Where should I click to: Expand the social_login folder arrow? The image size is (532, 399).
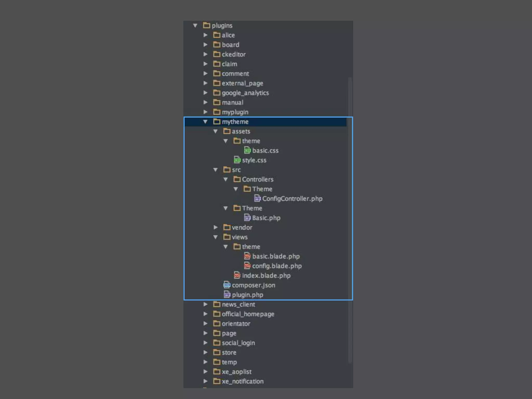pyautogui.click(x=205, y=343)
